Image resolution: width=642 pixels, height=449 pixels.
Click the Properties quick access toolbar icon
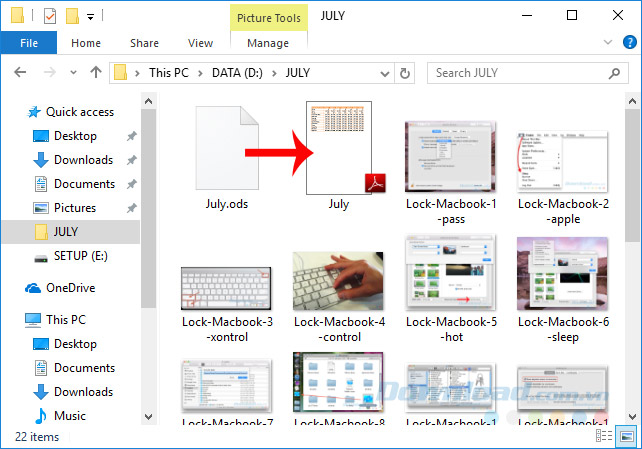pos(50,16)
